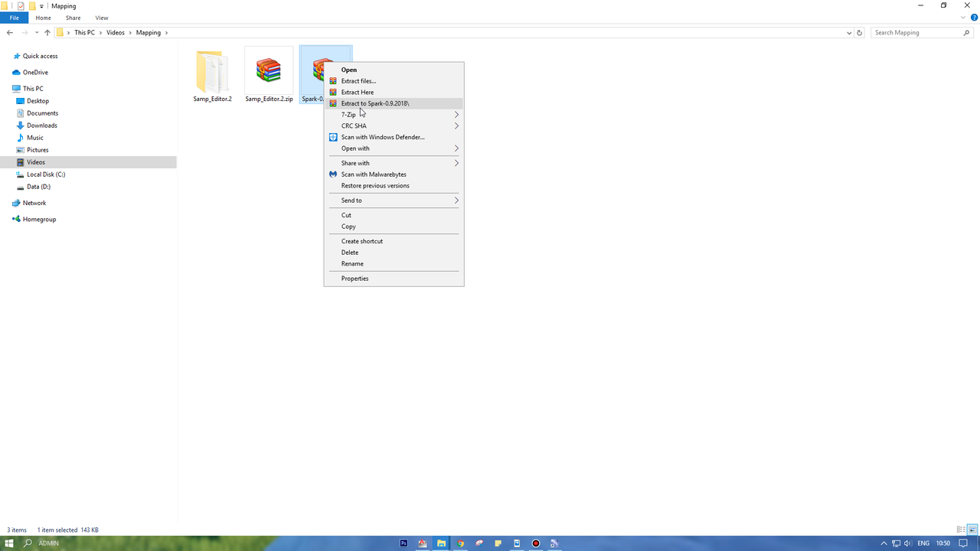980x551 pixels.
Task: Expand the CRC SHA submenu
Action: tap(456, 126)
